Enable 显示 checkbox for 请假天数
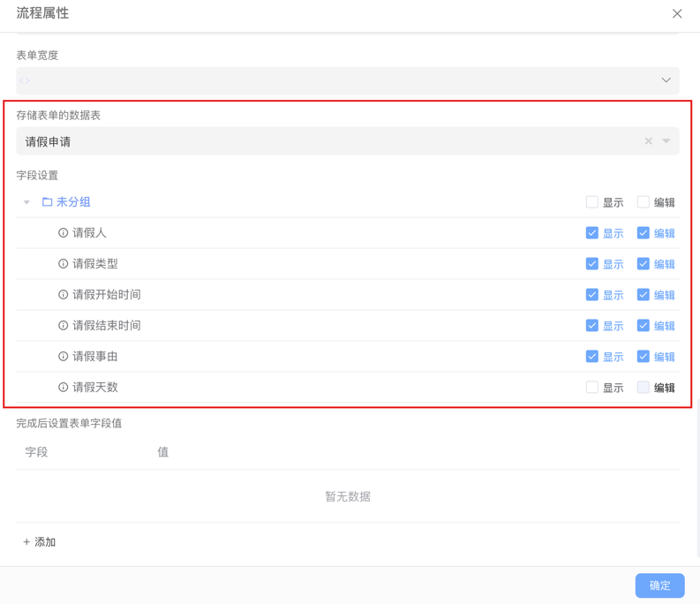 [x=591, y=388]
